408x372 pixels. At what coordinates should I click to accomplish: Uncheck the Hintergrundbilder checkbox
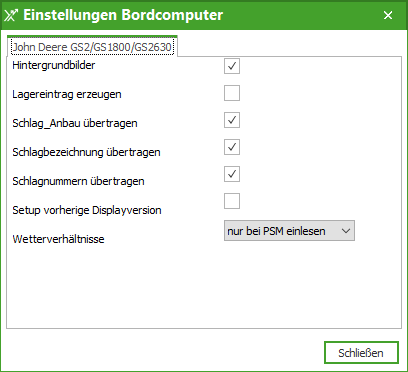(x=232, y=66)
